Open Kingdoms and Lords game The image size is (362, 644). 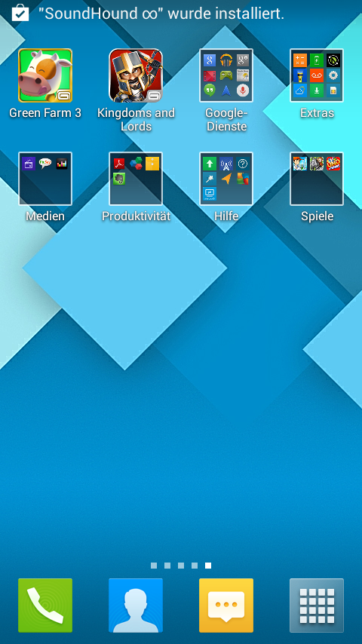tap(136, 75)
